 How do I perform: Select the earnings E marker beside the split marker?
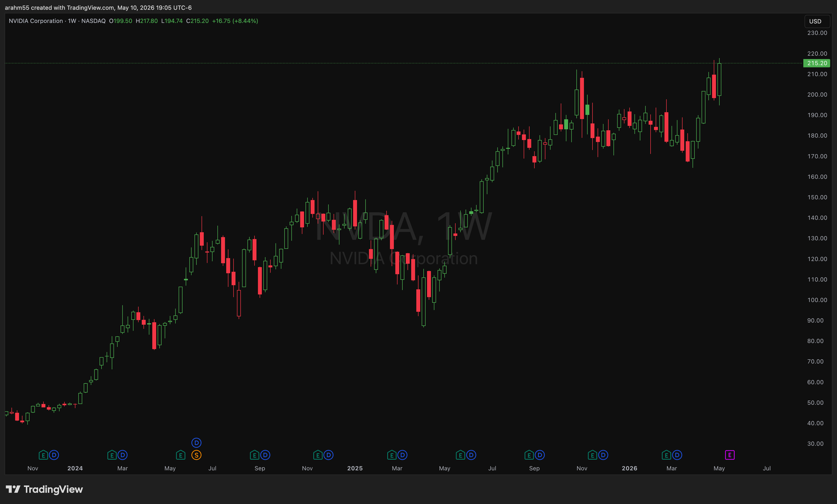click(x=181, y=455)
